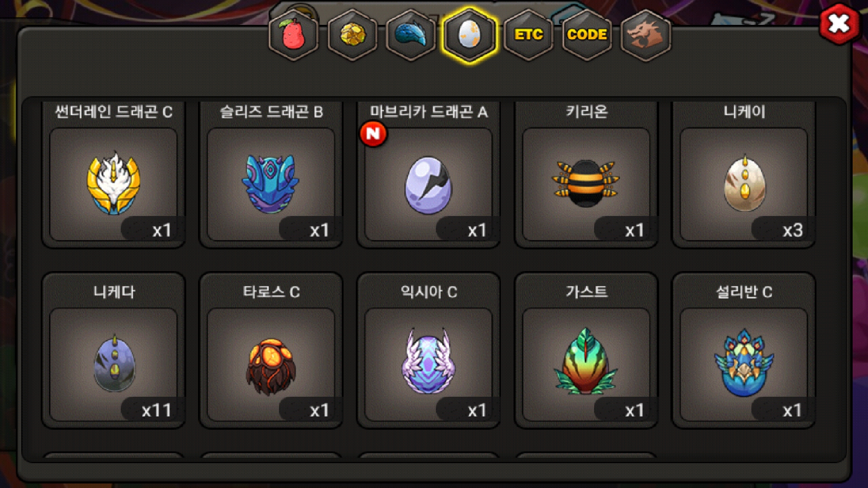Open the CODE tab
The height and width of the screenshot is (488, 868).
tap(587, 35)
